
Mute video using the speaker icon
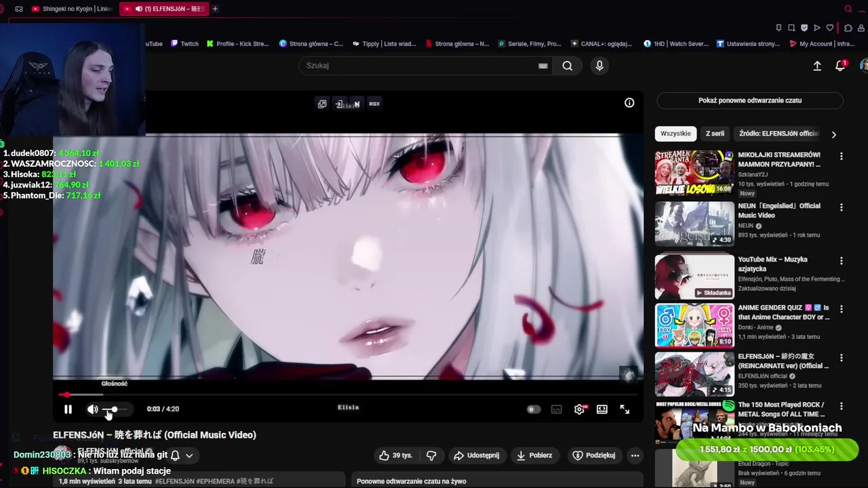(92, 409)
